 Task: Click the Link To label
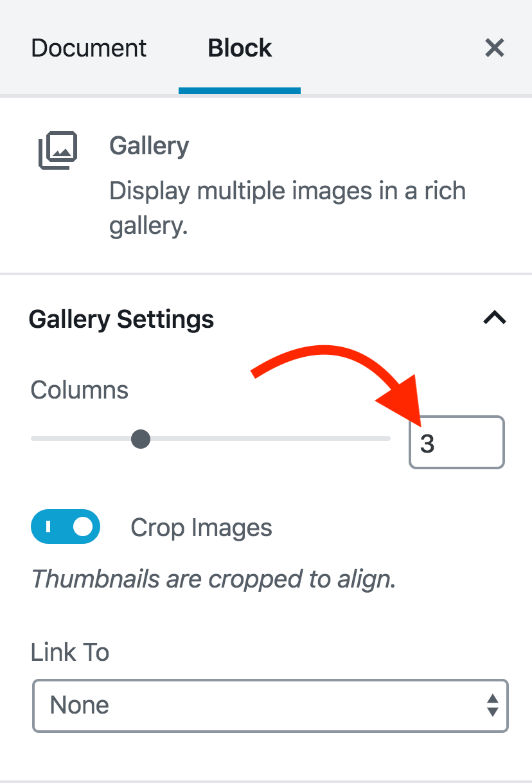point(70,652)
